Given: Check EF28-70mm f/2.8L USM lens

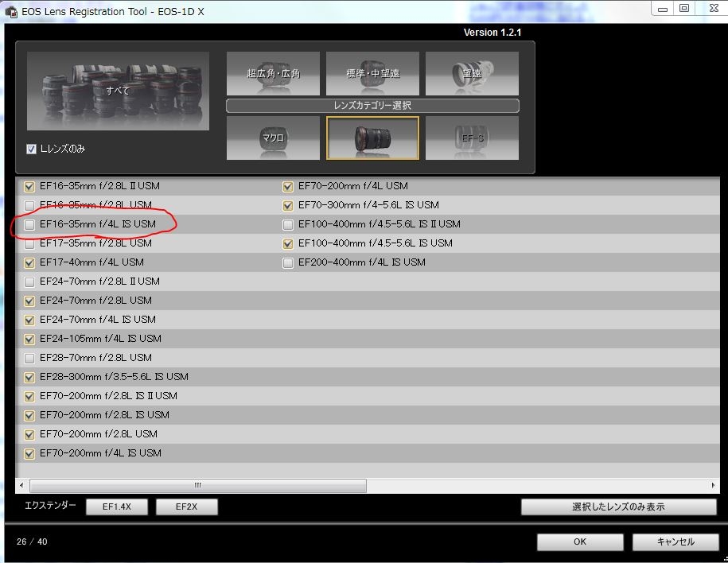Looking at the screenshot, I should point(29,359).
